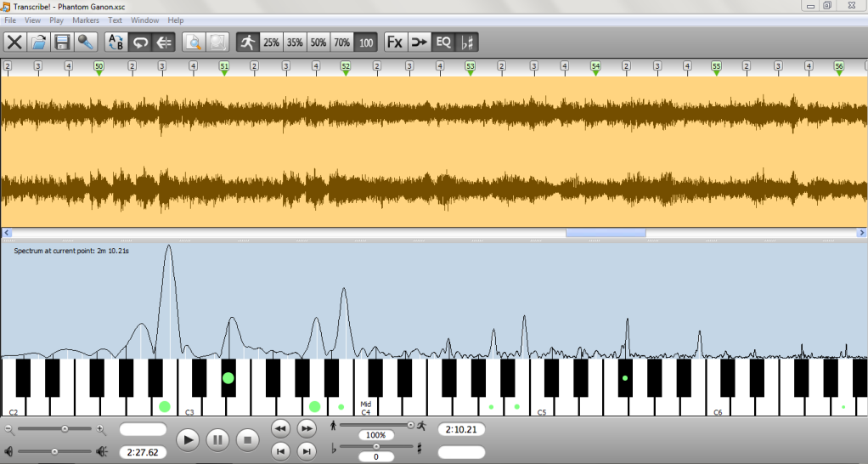This screenshot has height=464, width=868.
Task: Select measure marker 56
Action: click(839, 67)
